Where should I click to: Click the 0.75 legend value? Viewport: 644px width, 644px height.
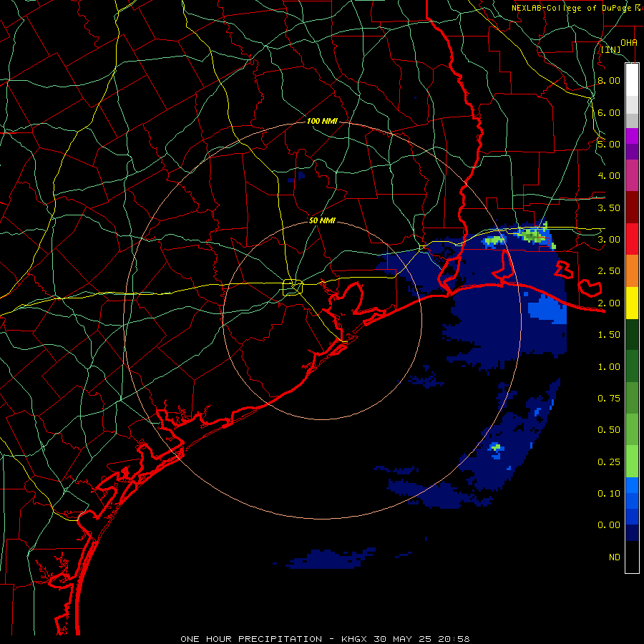609,399
